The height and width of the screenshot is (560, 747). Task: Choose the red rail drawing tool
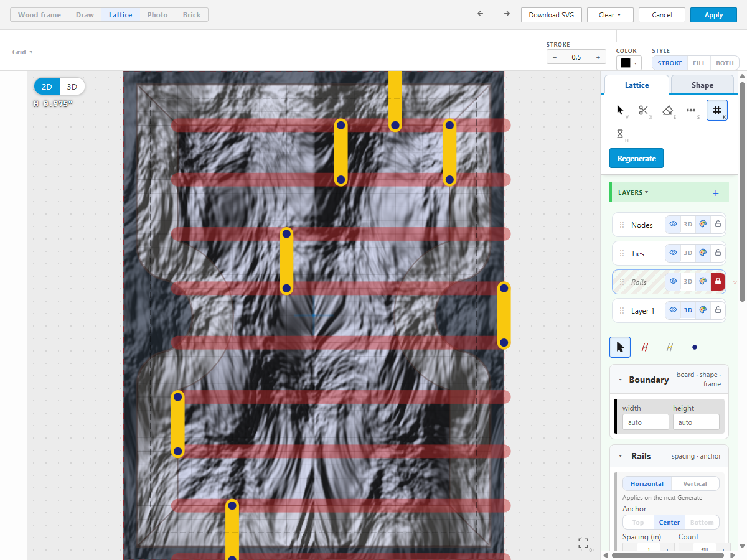[645, 347]
